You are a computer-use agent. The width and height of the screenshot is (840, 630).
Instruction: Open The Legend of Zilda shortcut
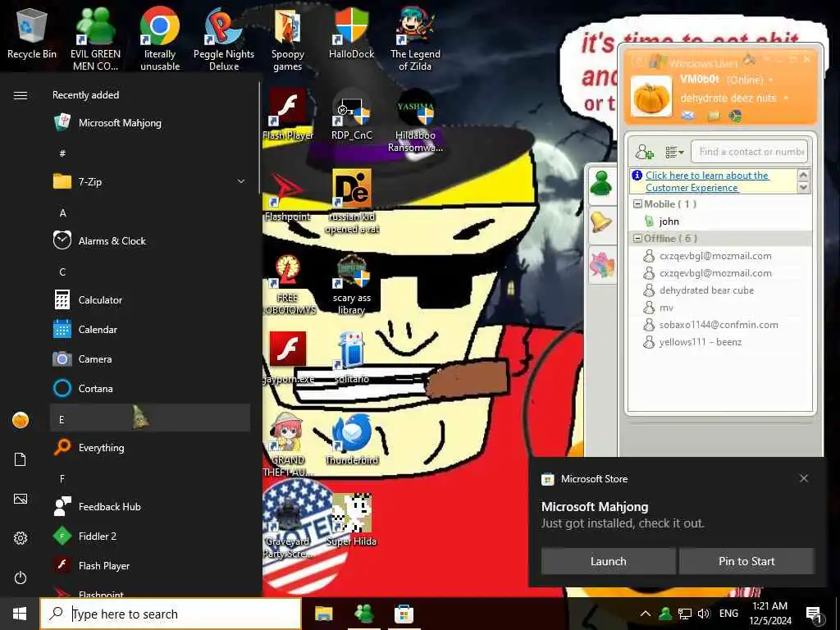tap(415, 39)
